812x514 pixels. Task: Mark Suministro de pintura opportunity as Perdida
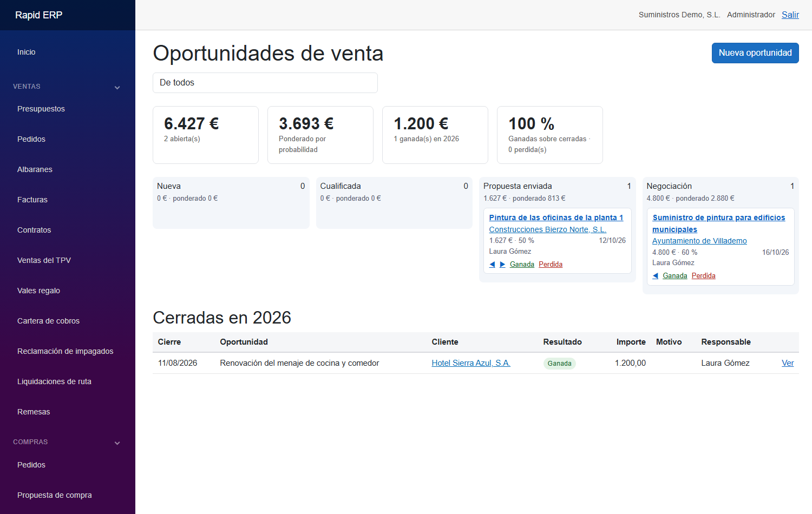703,276
